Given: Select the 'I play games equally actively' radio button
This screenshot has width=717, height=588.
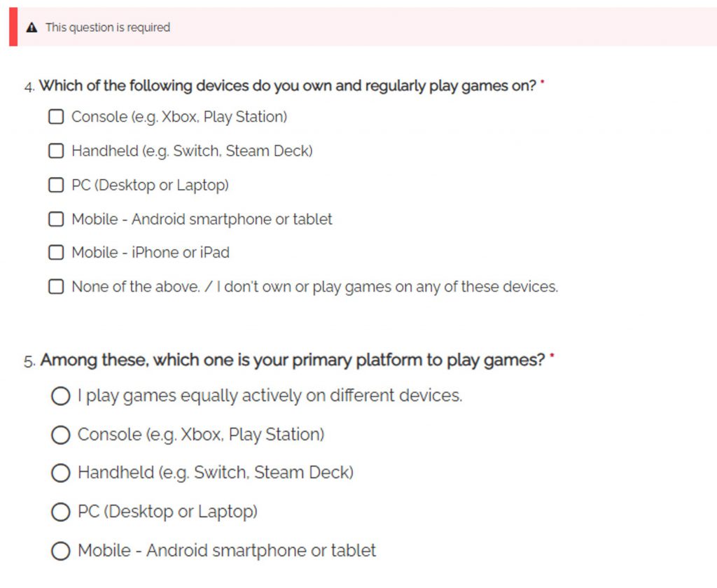Looking at the screenshot, I should 61,396.
